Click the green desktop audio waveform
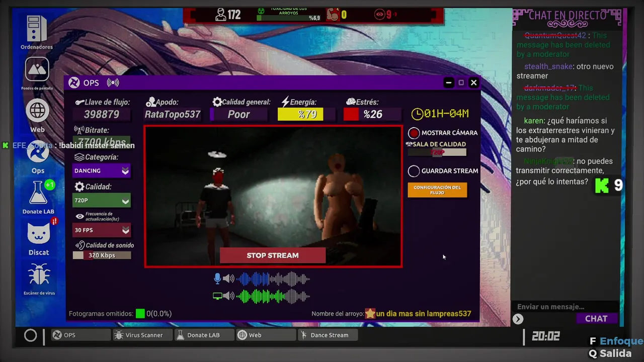The width and height of the screenshot is (644, 362). click(273, 296)
